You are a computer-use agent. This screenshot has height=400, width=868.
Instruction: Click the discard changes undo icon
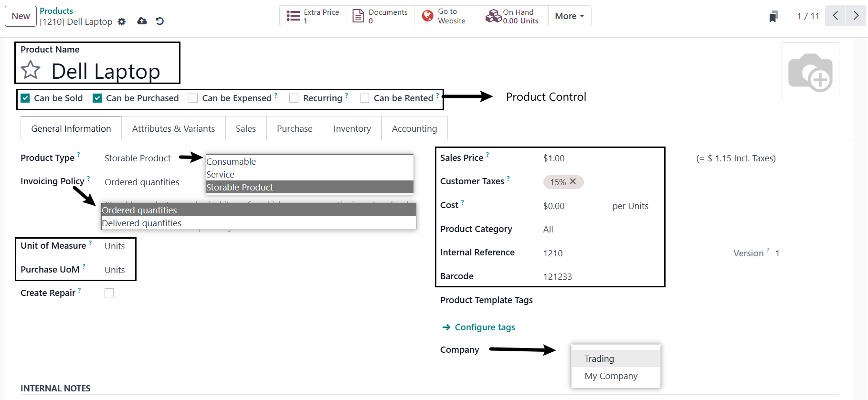pyautogui.click(x=160, y=21)
